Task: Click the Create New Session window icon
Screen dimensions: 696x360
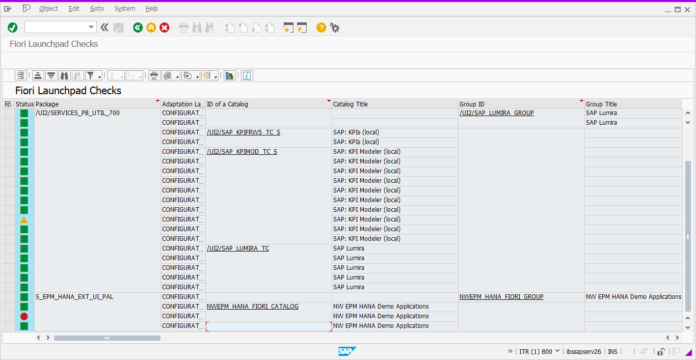Action: coord(289,28)
